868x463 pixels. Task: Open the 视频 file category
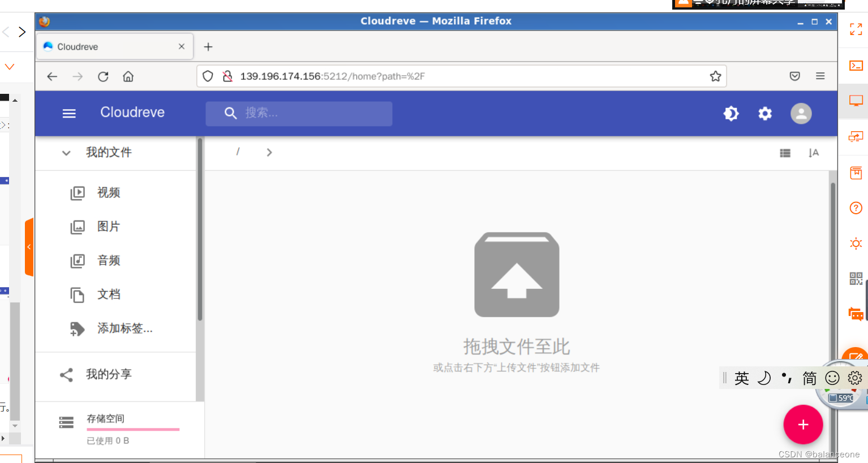pyautogui.click(x=109, y=192)
